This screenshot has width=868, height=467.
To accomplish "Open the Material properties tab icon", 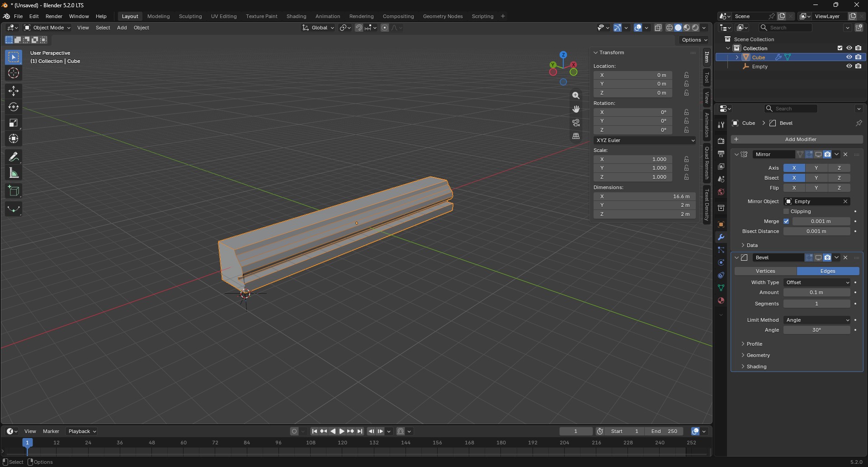I will (721, 300).
